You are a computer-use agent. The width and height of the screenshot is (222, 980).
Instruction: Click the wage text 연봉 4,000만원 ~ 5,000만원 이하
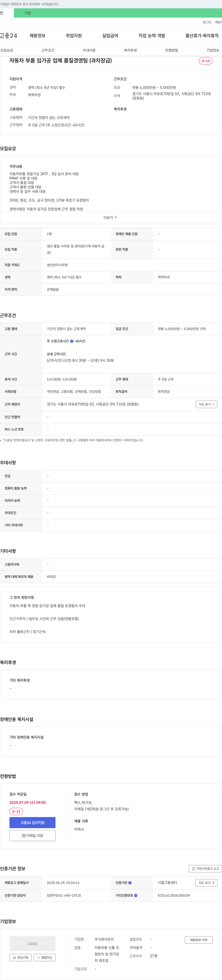pos(182,329)
